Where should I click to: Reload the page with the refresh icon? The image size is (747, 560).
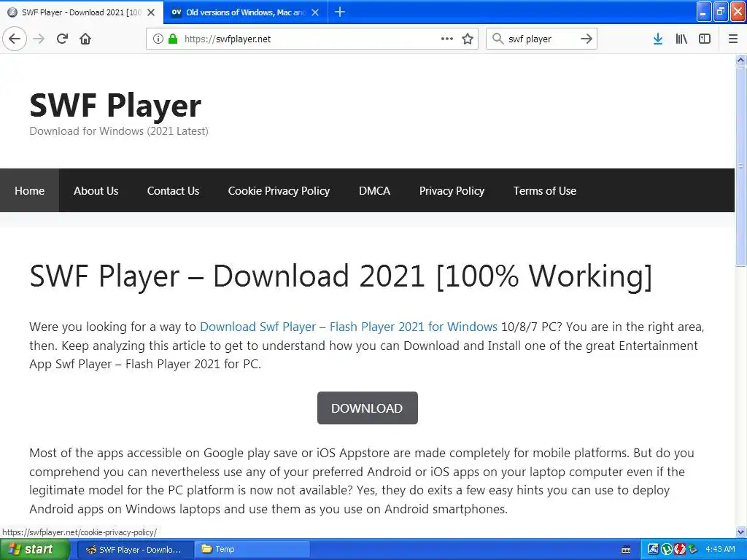62,39
